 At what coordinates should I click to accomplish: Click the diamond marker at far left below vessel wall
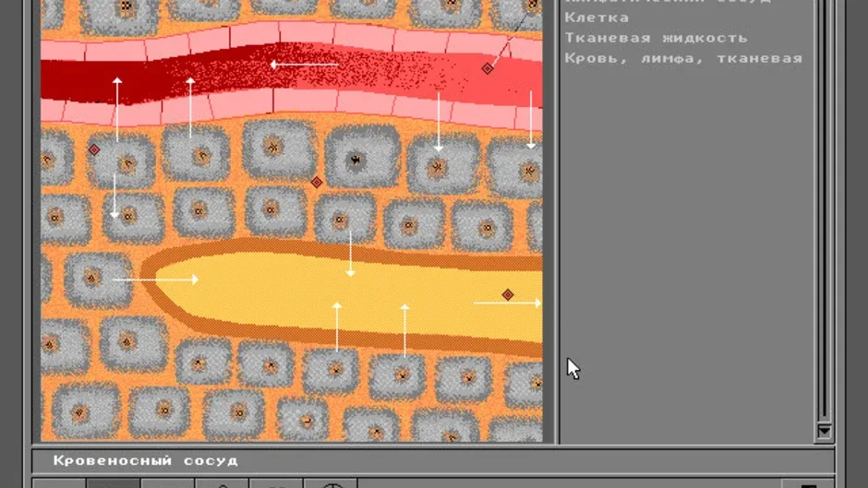click(x=94, y=150)
